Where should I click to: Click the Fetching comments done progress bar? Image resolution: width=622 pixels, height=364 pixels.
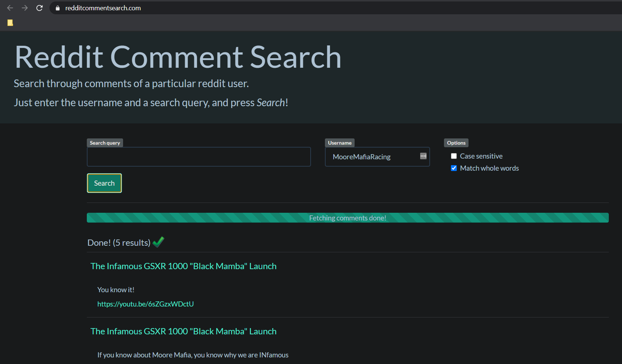click(x=348, y=218)
